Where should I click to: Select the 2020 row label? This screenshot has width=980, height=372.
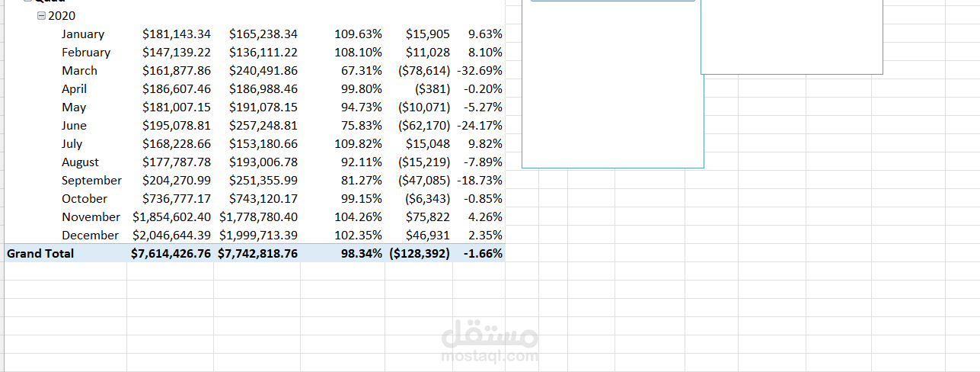click(62, 16)
